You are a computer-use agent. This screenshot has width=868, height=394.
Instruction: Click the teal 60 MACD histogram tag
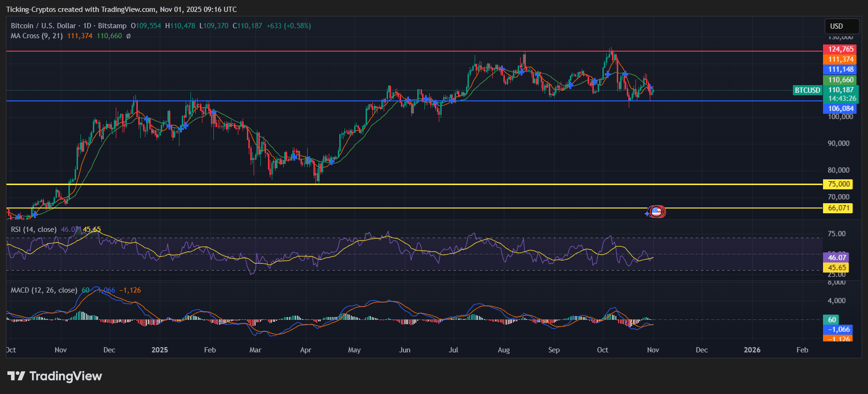pyautogui.click(x=832, y=319)
